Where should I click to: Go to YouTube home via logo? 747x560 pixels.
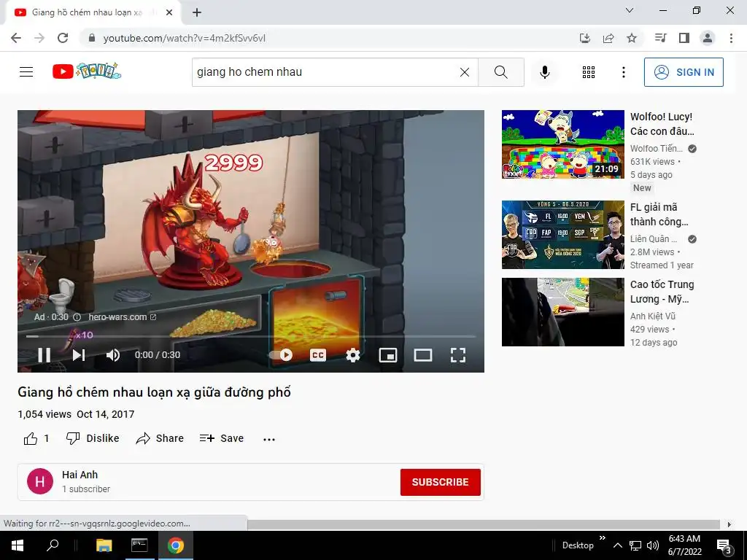(87, 71)
